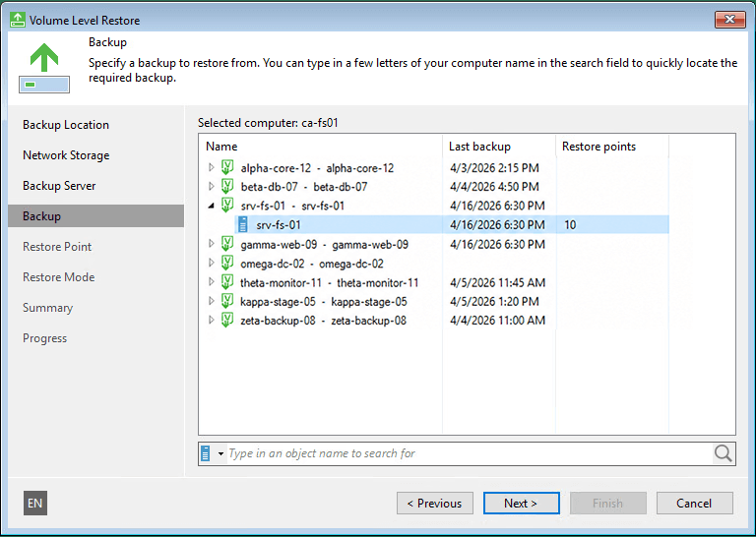This screenshot has width=756, height=537.
Task: Click the grayed-out Finish button
Action: (608, 504)
